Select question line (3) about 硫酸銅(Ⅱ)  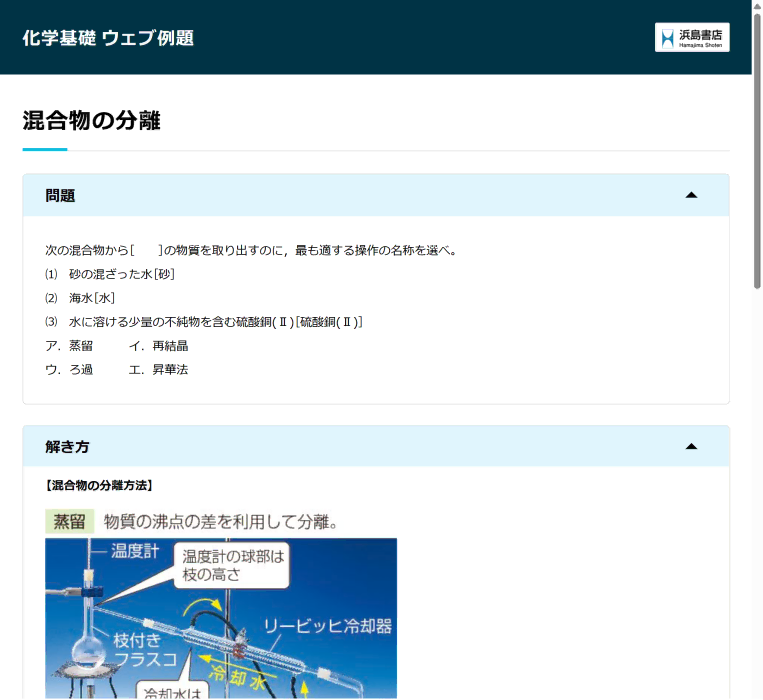pyautogui.click(x=204, y=322)
